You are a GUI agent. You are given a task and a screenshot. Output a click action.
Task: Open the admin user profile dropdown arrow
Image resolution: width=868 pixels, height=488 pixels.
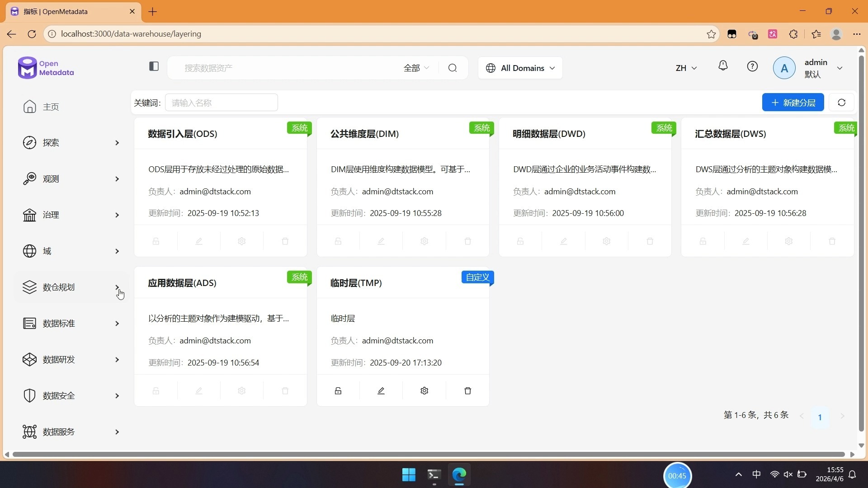pyautogui.click(x=840, y=68)
